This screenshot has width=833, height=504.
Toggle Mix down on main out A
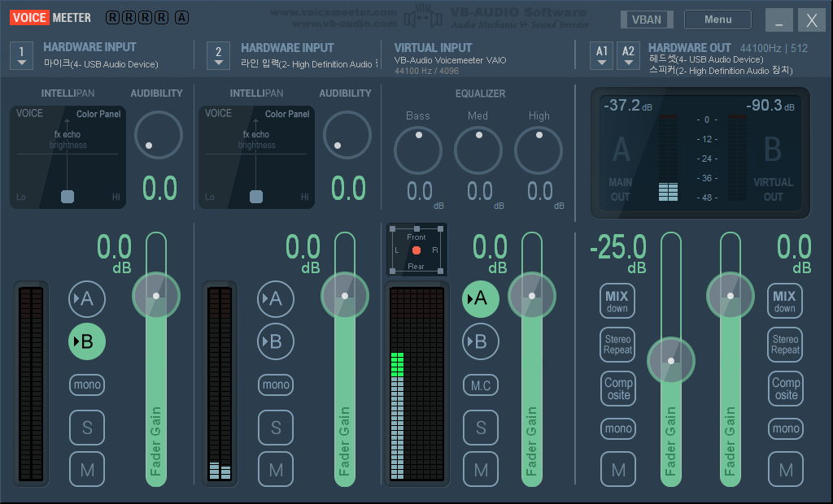pyautogui.click(x=617, y=301)
